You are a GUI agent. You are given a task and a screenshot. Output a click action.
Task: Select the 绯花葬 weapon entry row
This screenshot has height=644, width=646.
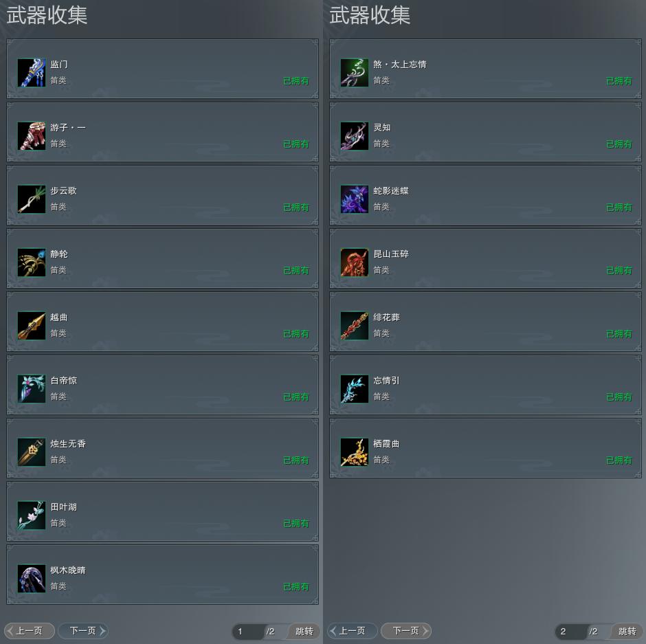pyautogui.click(x=485, y=322)
